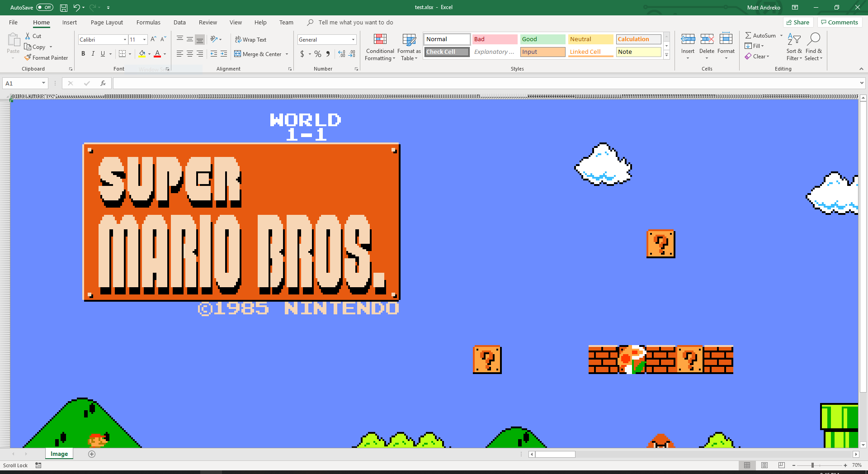Click the Comments button
The width and height of the screenshot is (868, 474).
tap(840, 22)
